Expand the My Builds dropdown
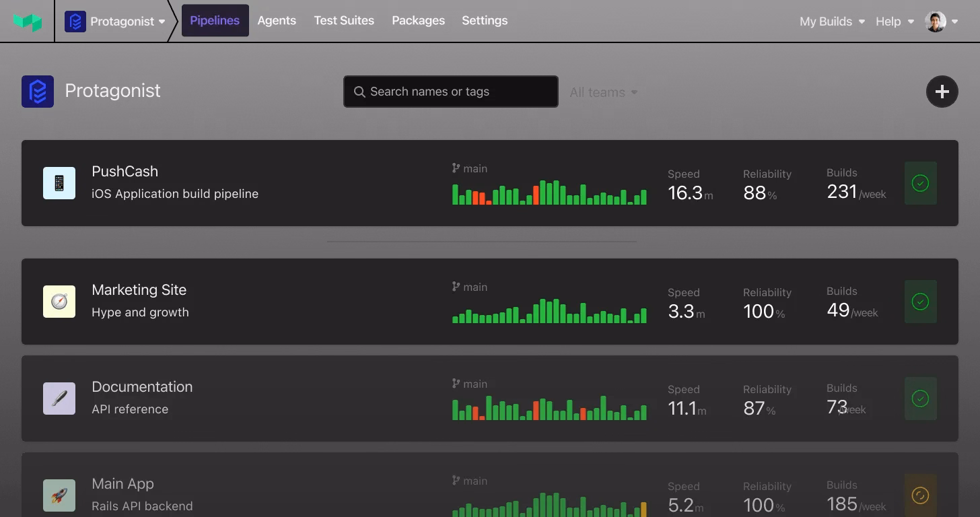This screenshot has width=980, height=517. [832, 22]
